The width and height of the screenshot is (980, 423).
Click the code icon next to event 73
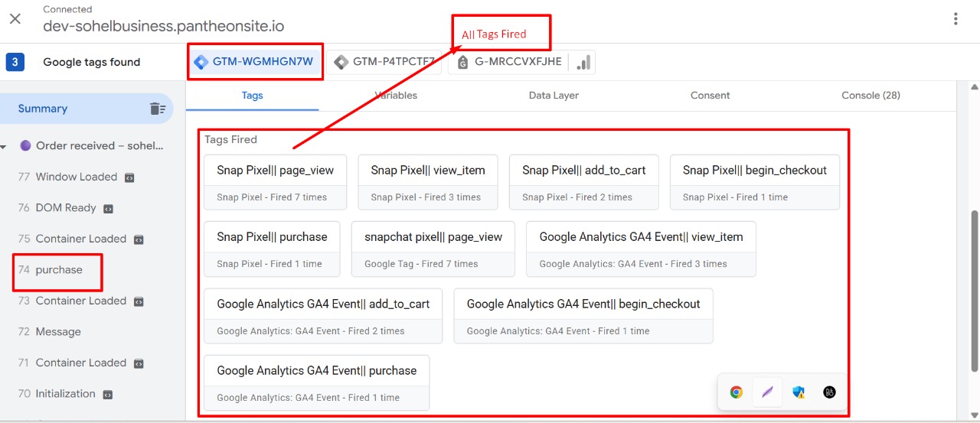coord(139,301)
